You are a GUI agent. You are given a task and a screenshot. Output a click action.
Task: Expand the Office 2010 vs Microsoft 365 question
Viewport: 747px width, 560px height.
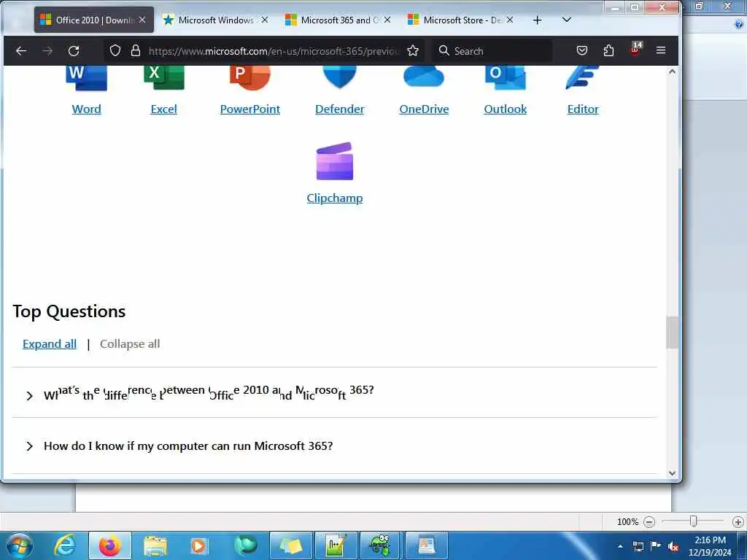pyautogui.click(x=334, y=393)
